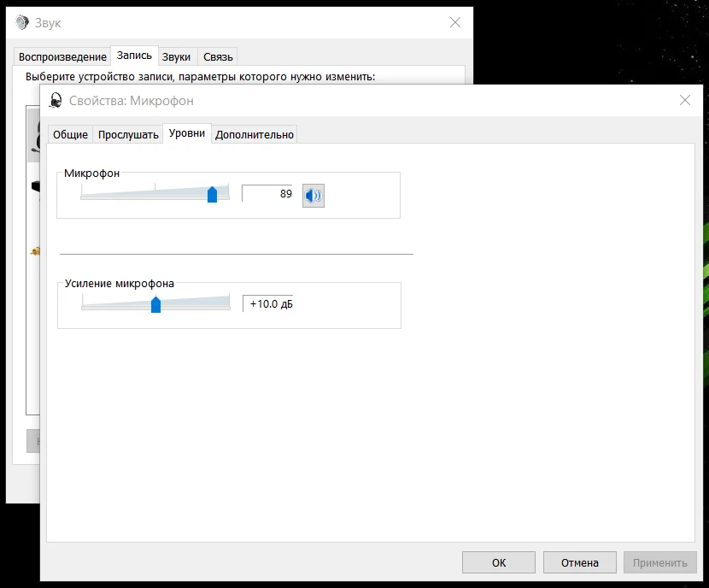Click the microphone level field showing 89
709x588 pixels.
click(x=267, y=194)
